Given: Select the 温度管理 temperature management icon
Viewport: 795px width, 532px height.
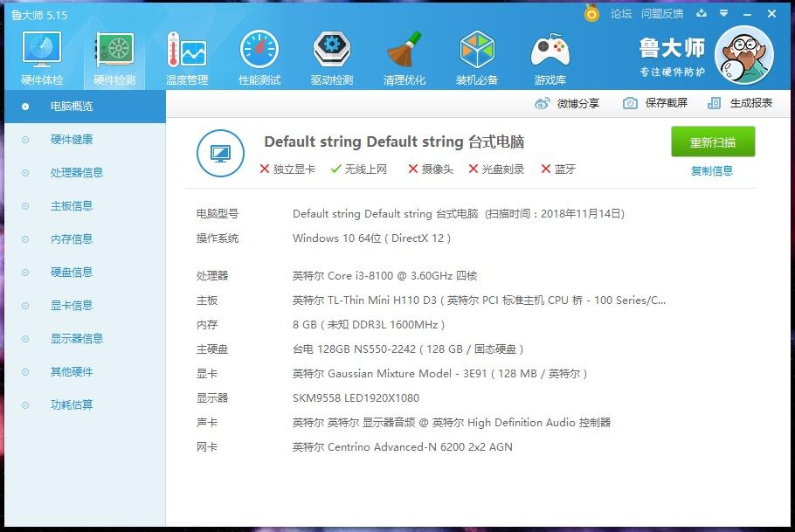Looking at the screenshot, I should tap(185, 55).
